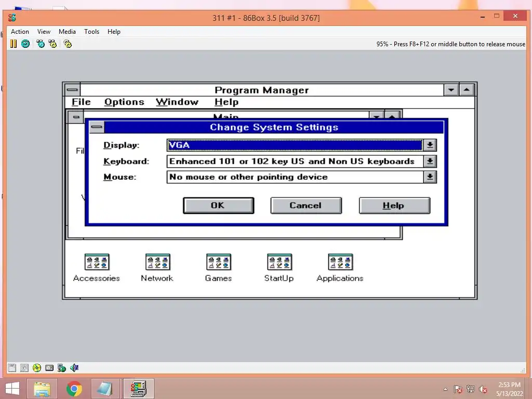Open the Main group control menu box
This screenshot has width=532, height=399.
76,117
